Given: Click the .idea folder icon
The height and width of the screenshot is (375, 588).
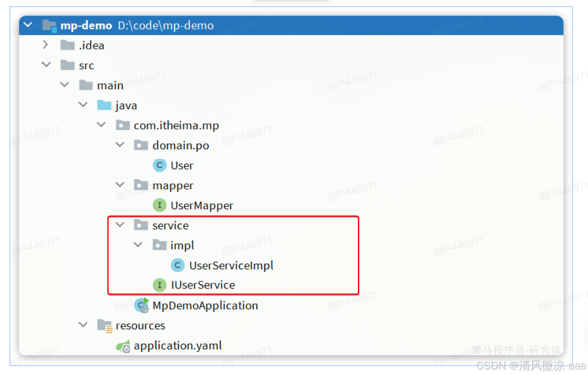Looking at the screenshot, I should [68, 45].
